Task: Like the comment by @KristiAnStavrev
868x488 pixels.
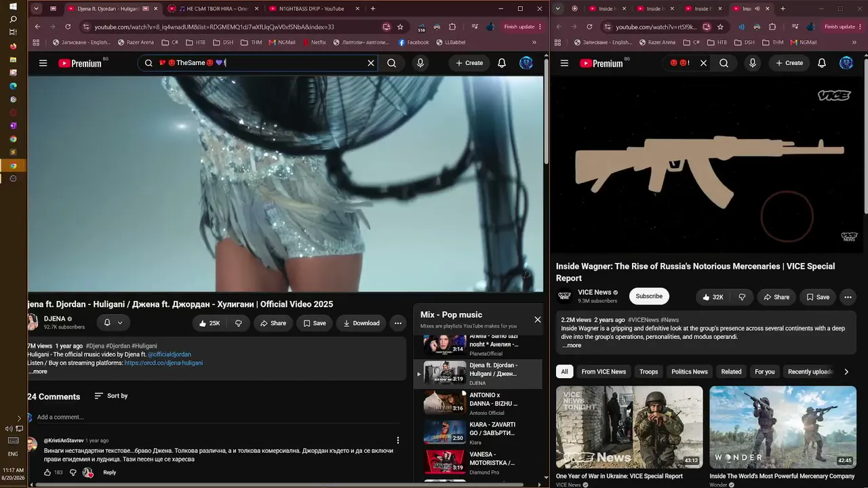Action: click(x=49, y=472)
